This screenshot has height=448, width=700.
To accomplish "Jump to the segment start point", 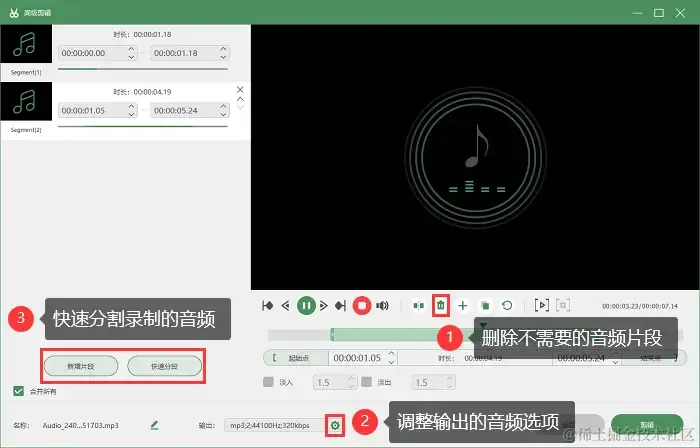I will (x=267, y=306).
